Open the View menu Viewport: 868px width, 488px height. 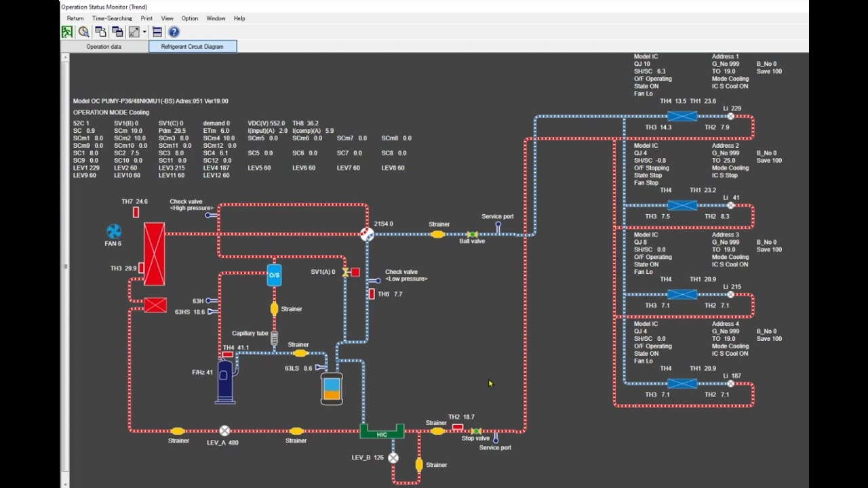(x=167, y=18)
